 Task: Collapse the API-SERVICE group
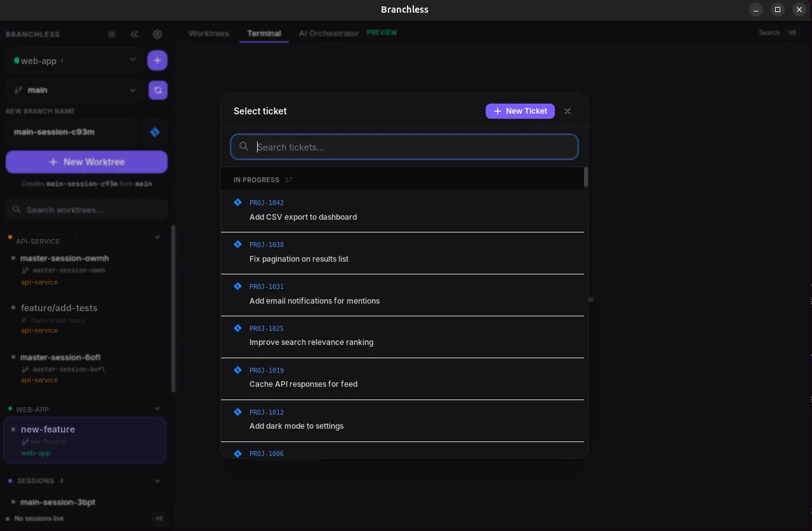[x=157, y=237]
